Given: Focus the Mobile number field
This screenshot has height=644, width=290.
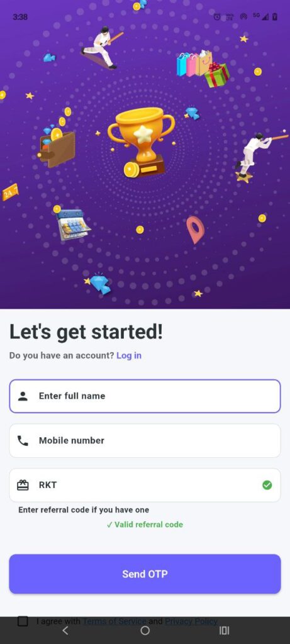Looking at the screenshot, I should pos(145,441).
